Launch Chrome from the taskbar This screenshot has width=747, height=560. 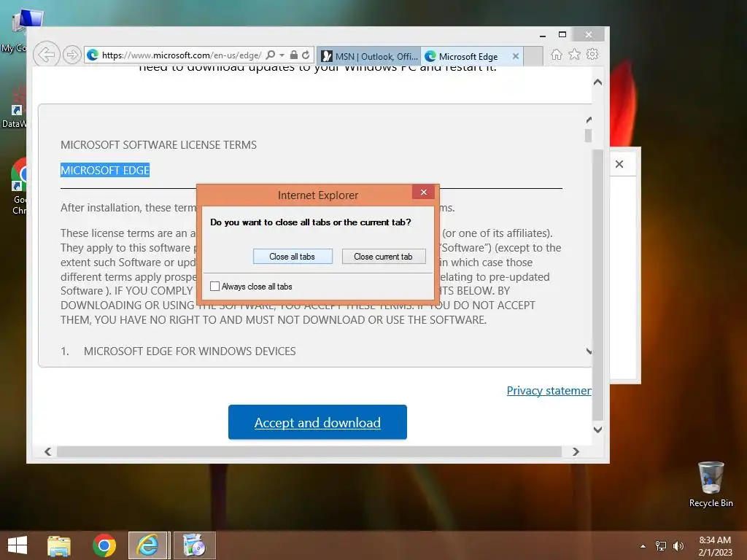tap(104, 545)
